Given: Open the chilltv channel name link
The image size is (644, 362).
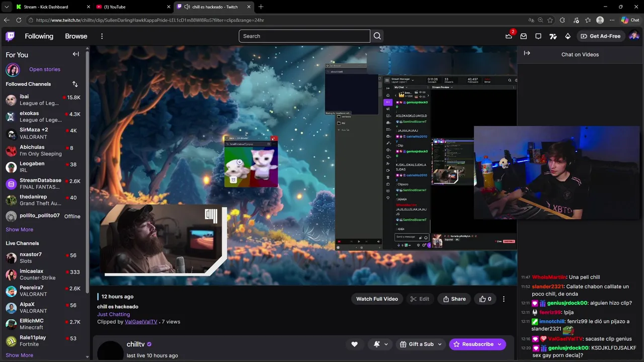Looking at the screenshot, I should 136,344.
